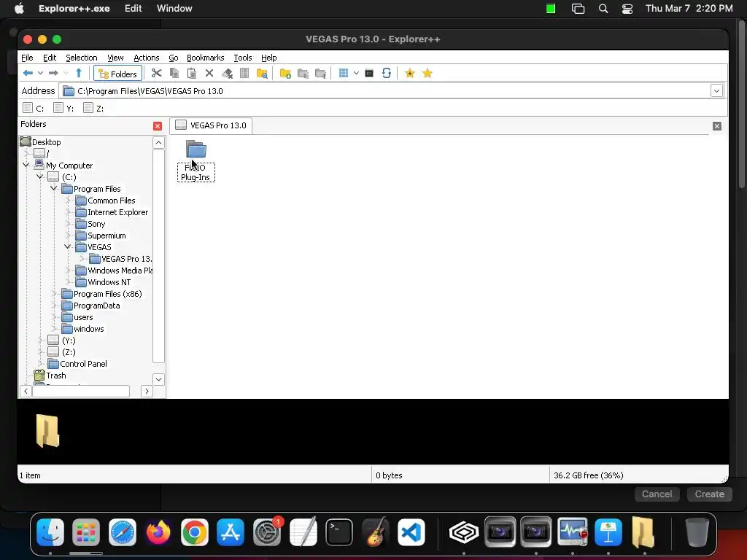Open the Tools menu
This screenshot has height=560, width=747.
point(242,58)
